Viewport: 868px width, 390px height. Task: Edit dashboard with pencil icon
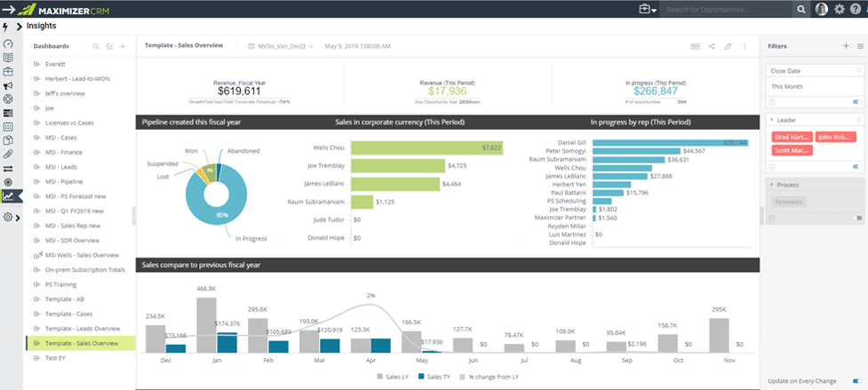[x=729, y=46]
